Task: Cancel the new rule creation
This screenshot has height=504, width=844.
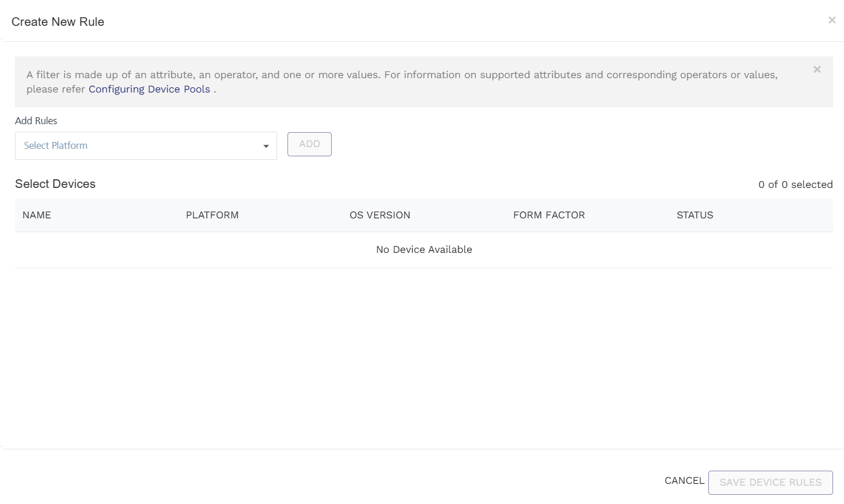Action: pyautogui.click(x=684, y=480)
